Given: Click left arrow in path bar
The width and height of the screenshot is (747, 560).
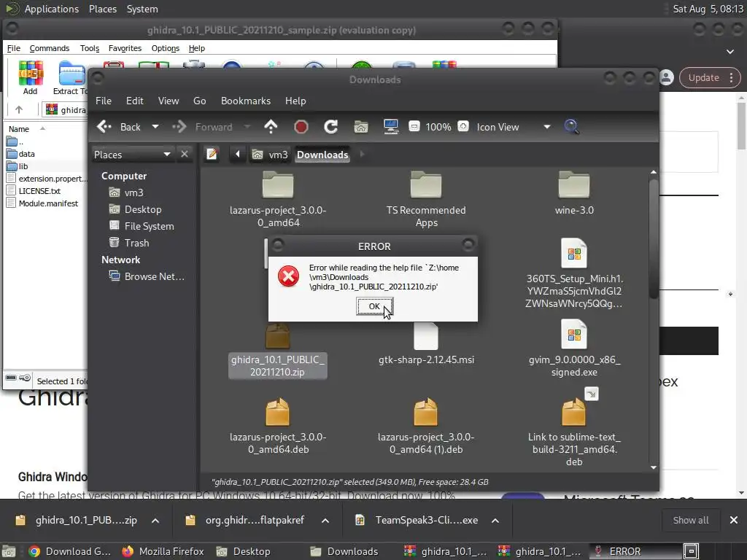Looking at the screenshot, I should coord(237,155).
